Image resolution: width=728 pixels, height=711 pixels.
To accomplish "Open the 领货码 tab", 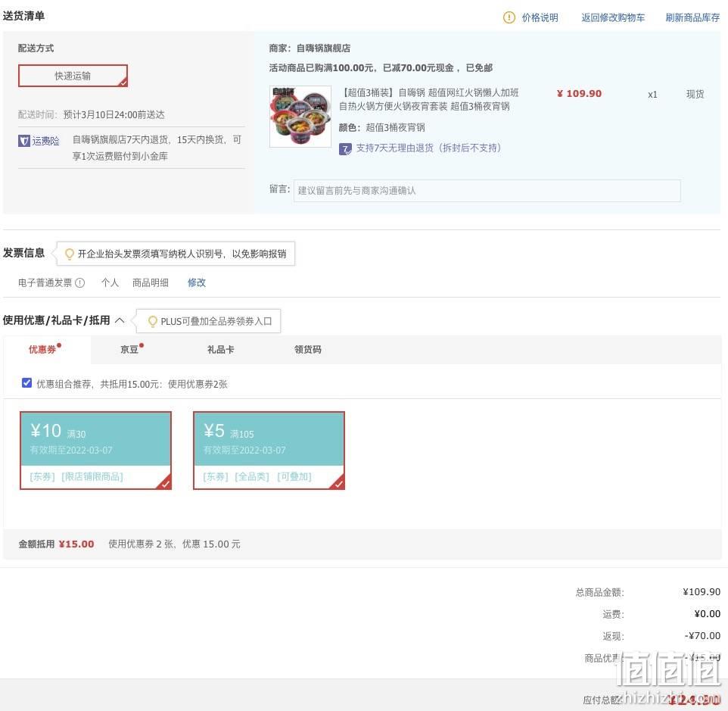I will click(308, 349).
